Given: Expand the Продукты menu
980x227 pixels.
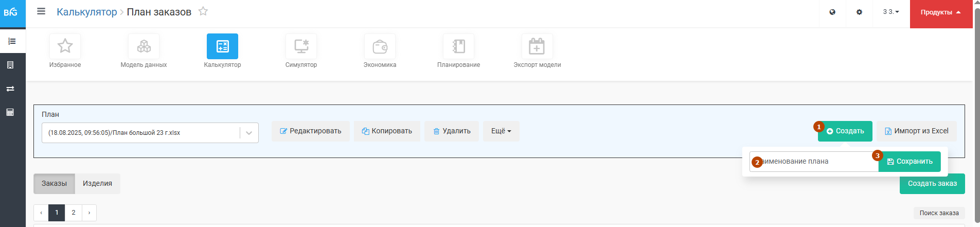Looking at the screenshot, I should point(941,12).
